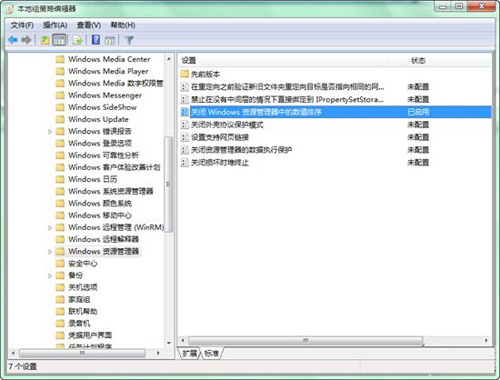Select the 关闭 Windows 资源管理器中的数值排序 setting

click(336, 112)
